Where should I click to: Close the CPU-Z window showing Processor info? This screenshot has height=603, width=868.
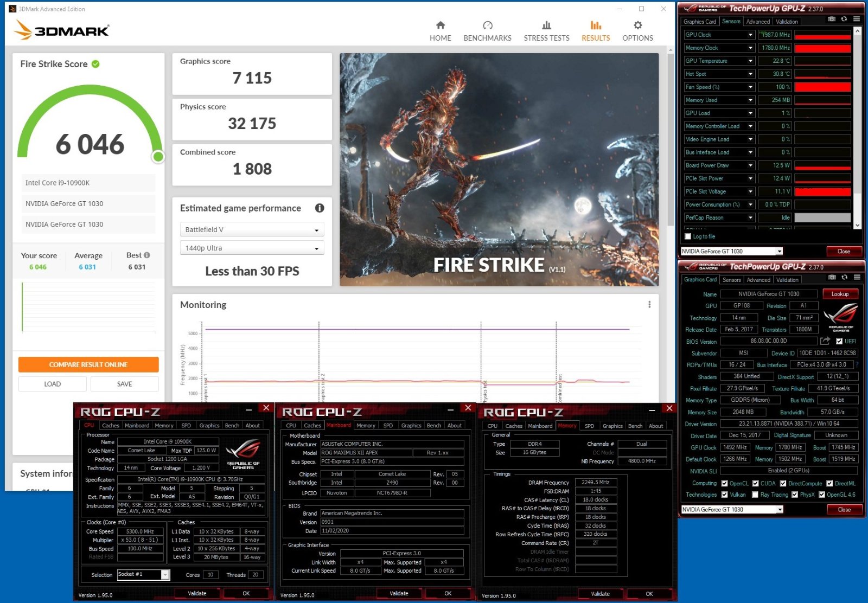pyautogui.click(x=266, y=408)
